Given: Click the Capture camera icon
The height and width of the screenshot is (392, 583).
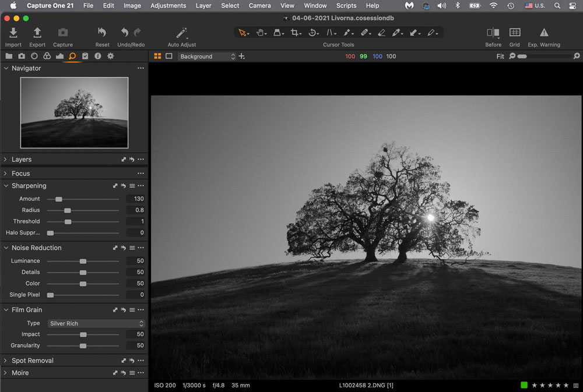Looking at the screenshot, I should [x=63, y=33].
